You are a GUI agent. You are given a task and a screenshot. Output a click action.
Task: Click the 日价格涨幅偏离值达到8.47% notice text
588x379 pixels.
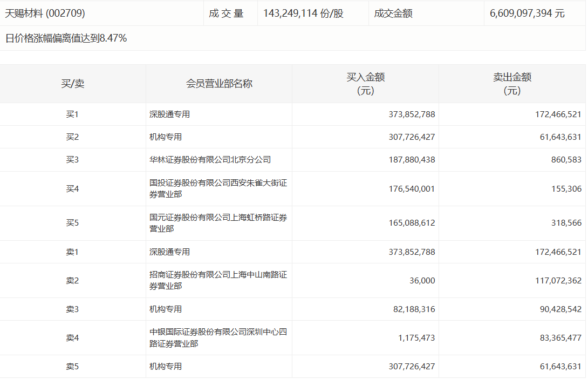[x=66, y=38]
